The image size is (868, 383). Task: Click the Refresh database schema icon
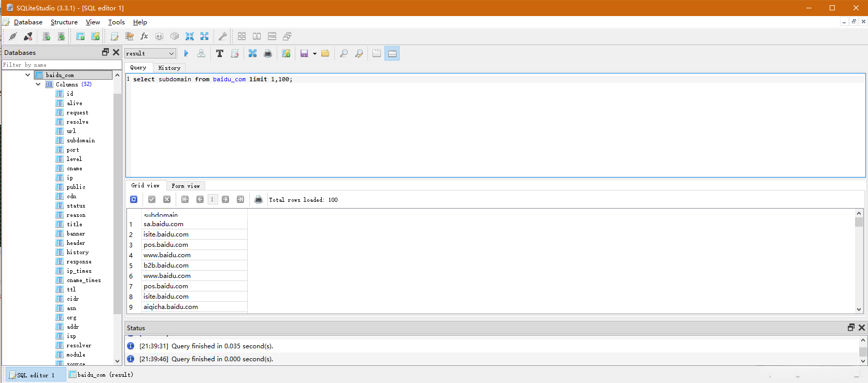[61, 36]
